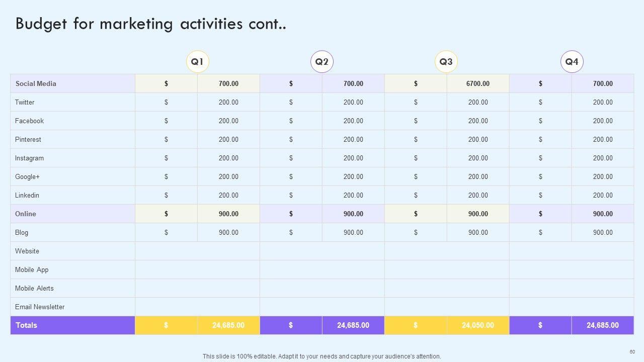
Task: Click the Q3 Social Media 6700.00 value
Action: click(x=477, y=83)
